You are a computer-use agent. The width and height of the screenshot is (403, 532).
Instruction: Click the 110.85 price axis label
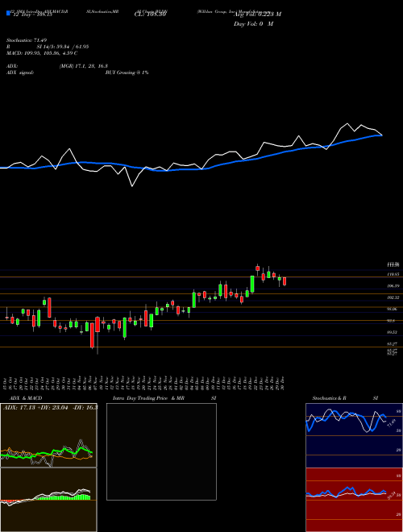393,274
